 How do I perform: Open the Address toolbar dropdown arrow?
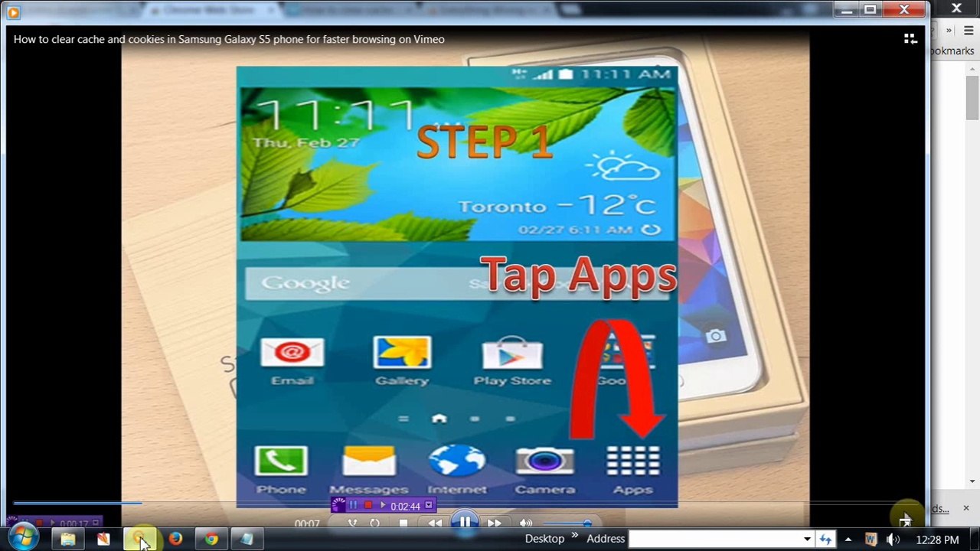(x=807, y=540)
